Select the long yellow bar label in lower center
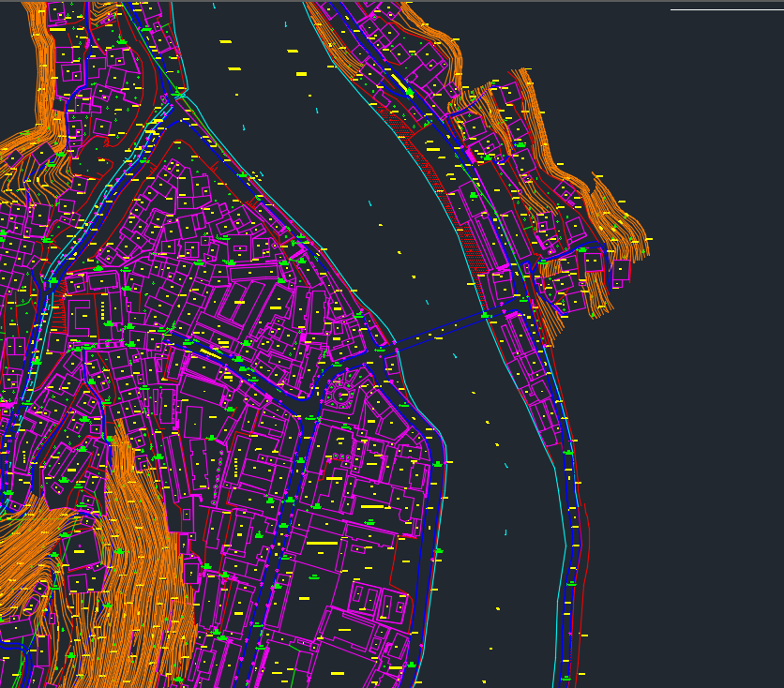784x688 pixels. point(322,543)
